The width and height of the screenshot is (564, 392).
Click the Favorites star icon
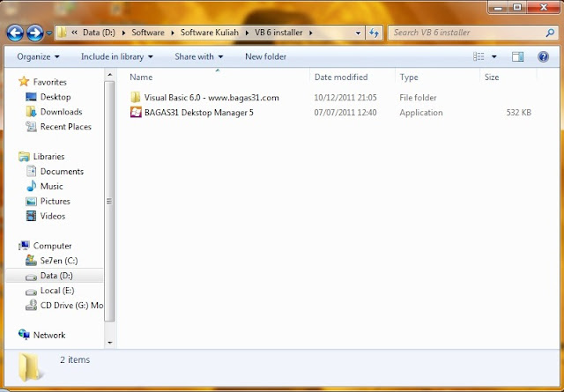(24, 81)
